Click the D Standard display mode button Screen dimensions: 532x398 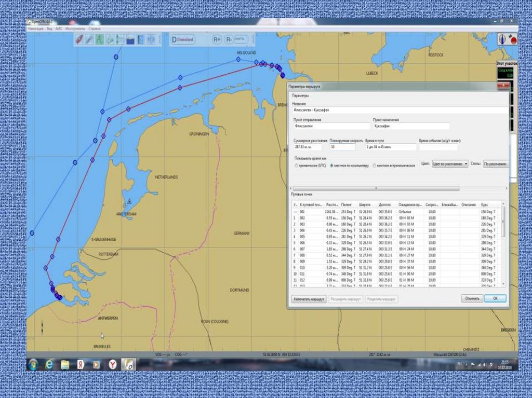183,39
